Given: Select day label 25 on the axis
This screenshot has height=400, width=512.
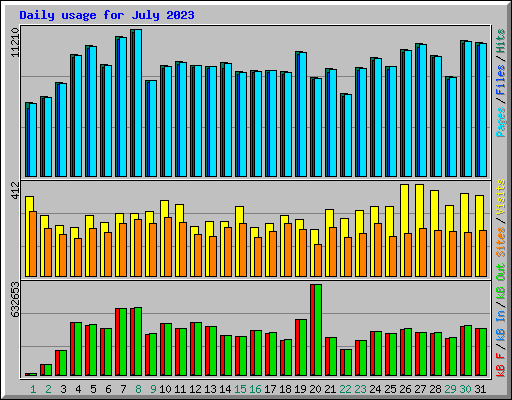Looking at the screenshot, I should (x=390, y=389).
